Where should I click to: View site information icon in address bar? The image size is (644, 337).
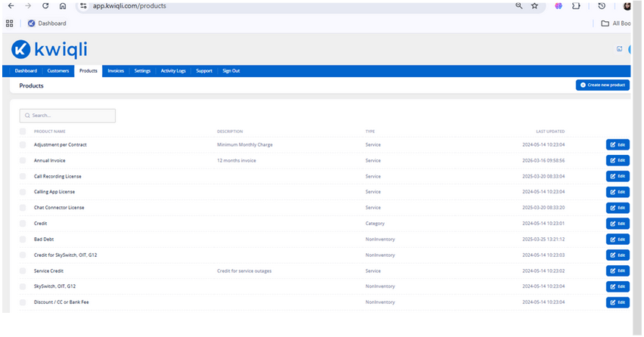tap(83, 6)
